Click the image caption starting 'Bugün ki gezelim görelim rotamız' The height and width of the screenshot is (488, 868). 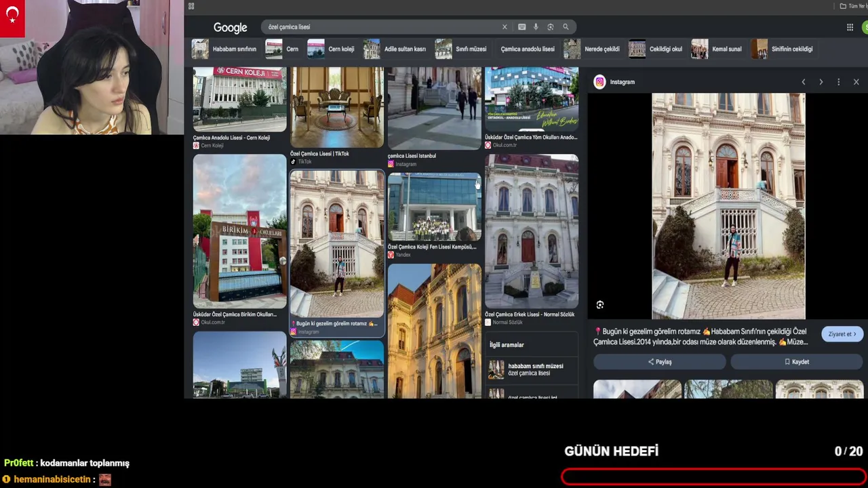point(701,336)
